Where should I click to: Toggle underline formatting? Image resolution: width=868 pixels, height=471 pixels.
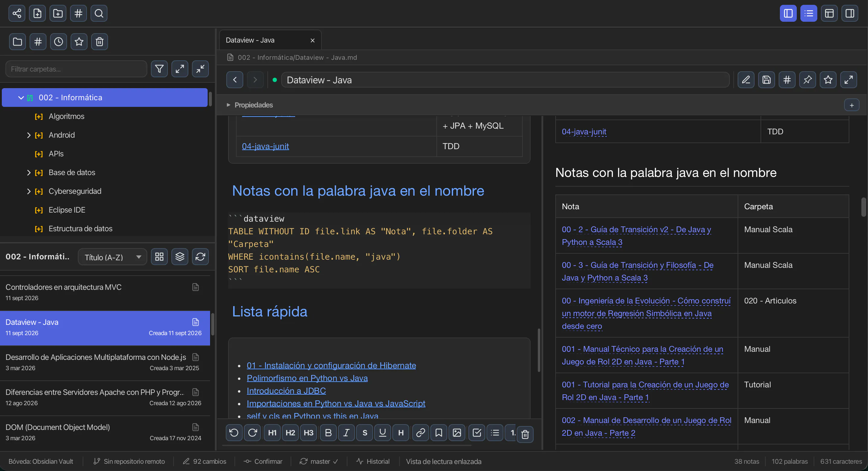(383, 433)
